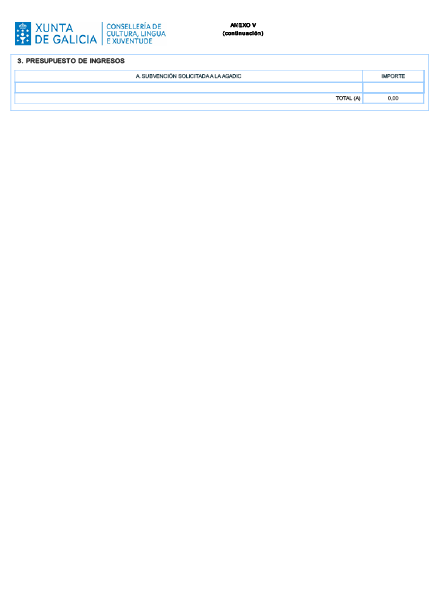Image resolution: width=439 pixels, height=615 pixels.
Task: Click the empty importe amount field
Action: pyautogui.click(x=393, y=87)
